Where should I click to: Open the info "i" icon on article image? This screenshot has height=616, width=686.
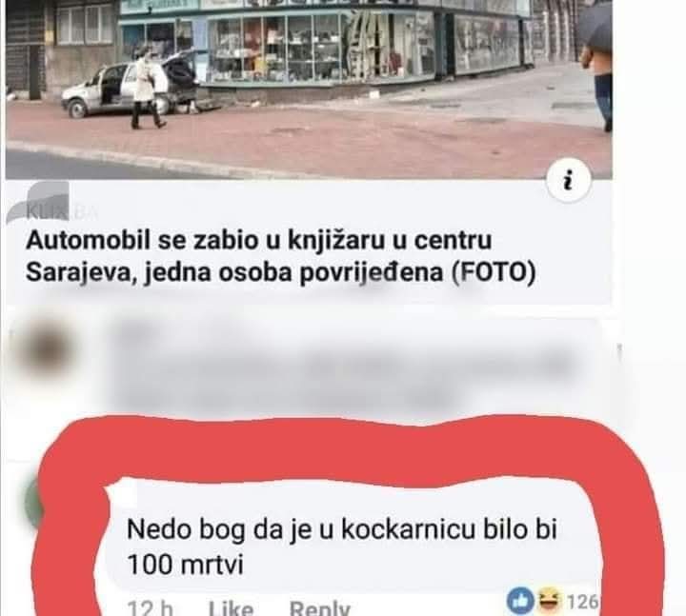(568, 180)
